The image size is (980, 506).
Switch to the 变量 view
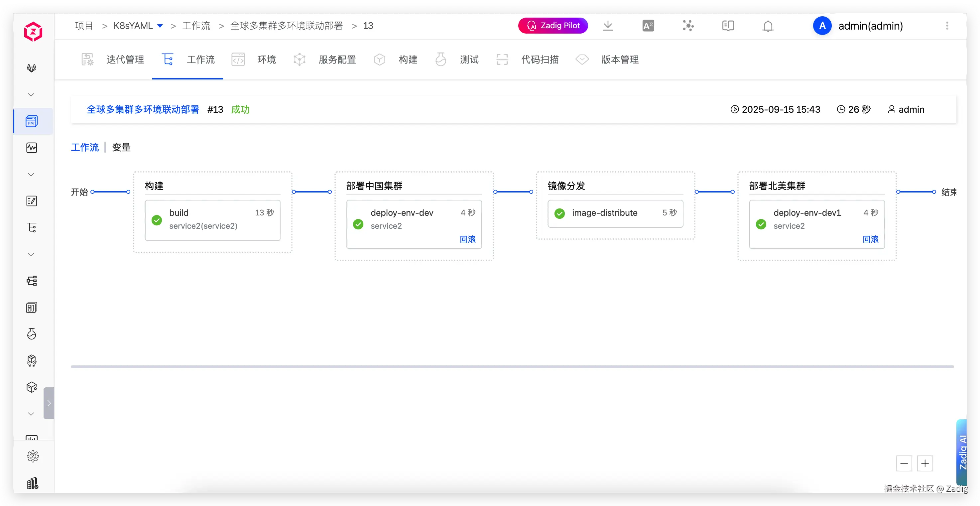pyautogui.click(x=121, y=147)
